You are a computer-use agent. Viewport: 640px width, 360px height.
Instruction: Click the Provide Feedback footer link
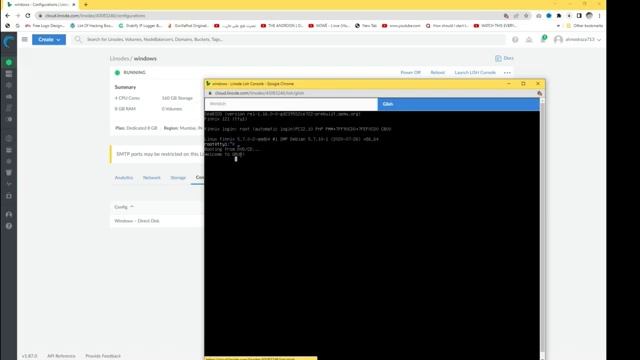[103, 356]
